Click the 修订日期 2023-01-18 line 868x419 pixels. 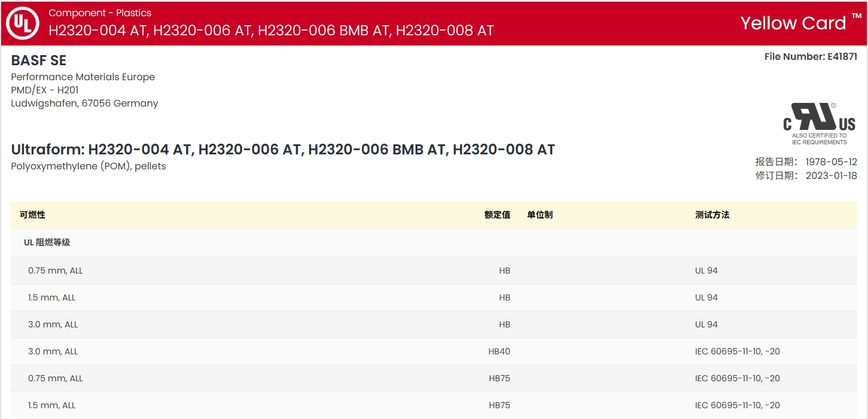pos(806,175)
